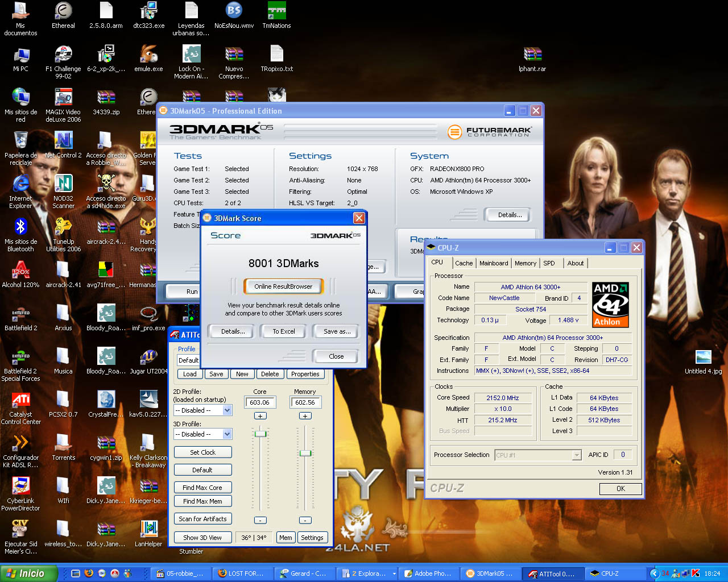Click the Core clock slider handle

260,434
